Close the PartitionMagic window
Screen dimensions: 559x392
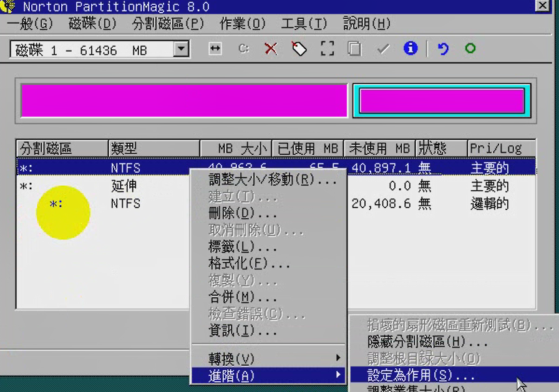tap(543, 6)
